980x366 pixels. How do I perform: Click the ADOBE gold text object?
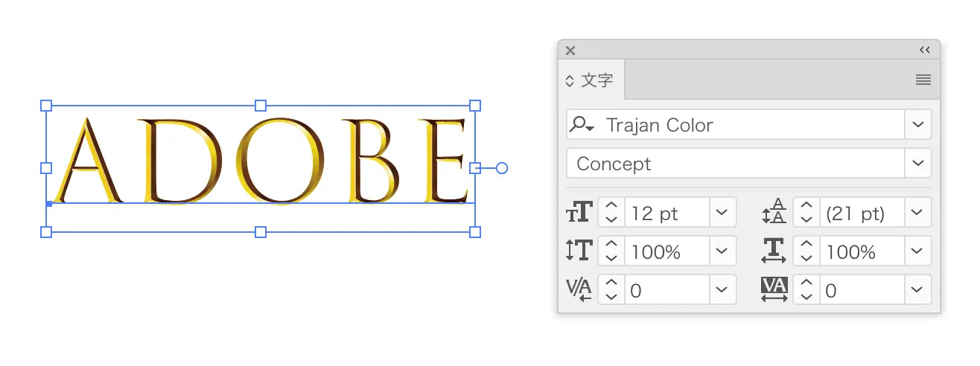(261, 160)
